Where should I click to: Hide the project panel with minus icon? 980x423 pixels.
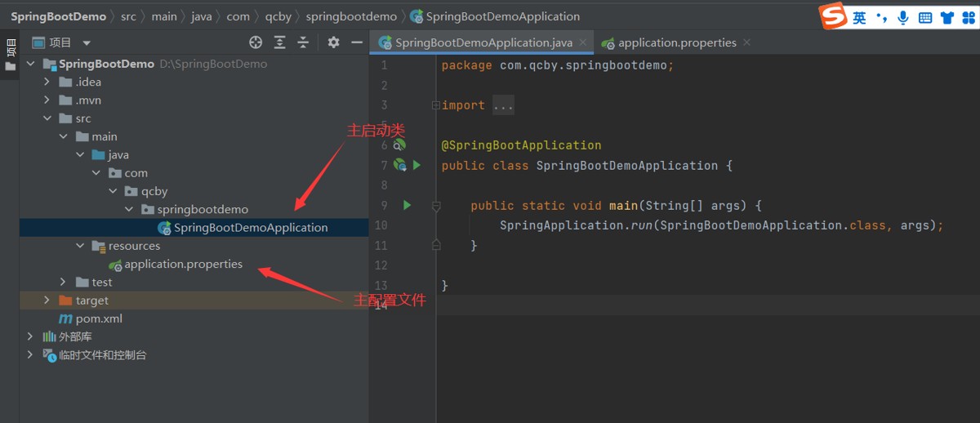[x=356, y=42]
